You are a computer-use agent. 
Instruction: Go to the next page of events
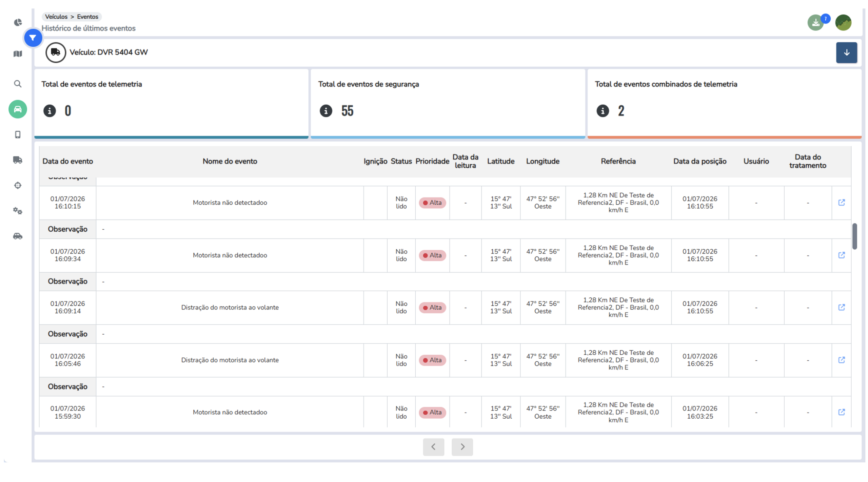tap(462, 446)
